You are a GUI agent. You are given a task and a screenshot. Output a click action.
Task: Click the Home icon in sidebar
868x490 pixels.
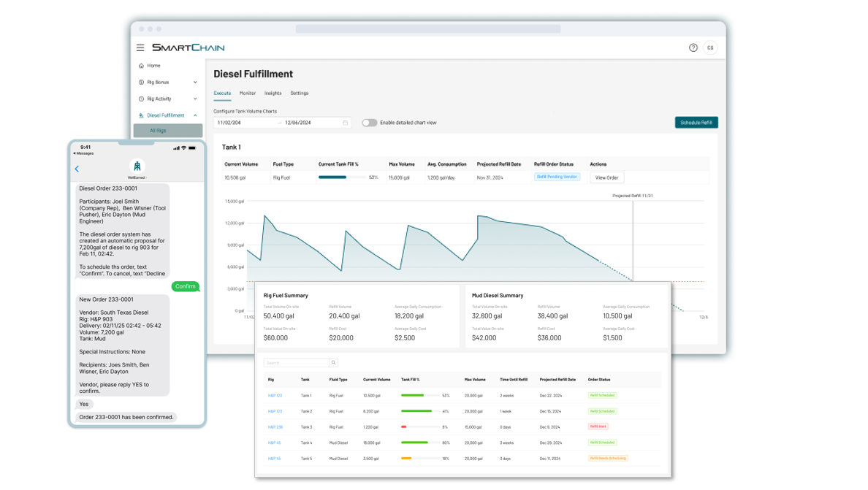point(142,66)
